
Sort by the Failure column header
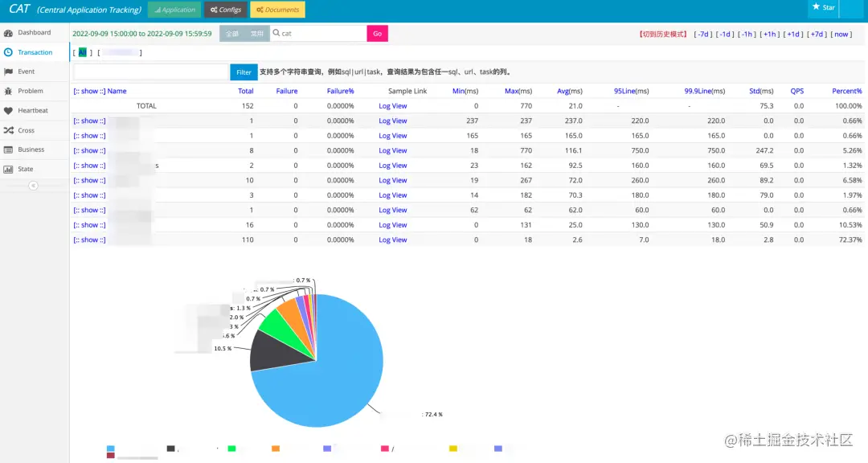287,91
